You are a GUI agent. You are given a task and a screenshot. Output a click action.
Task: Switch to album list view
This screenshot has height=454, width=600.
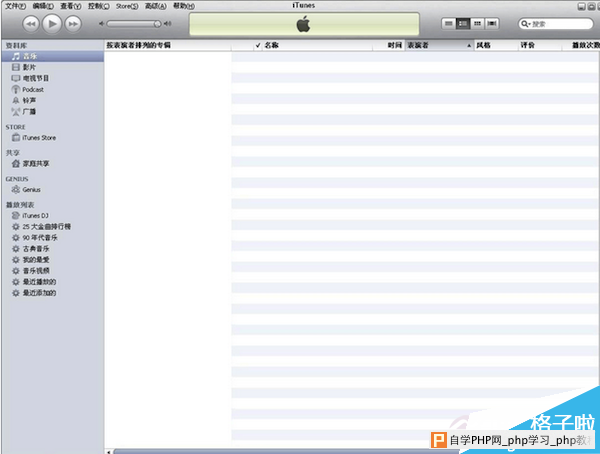click(463, 24)
